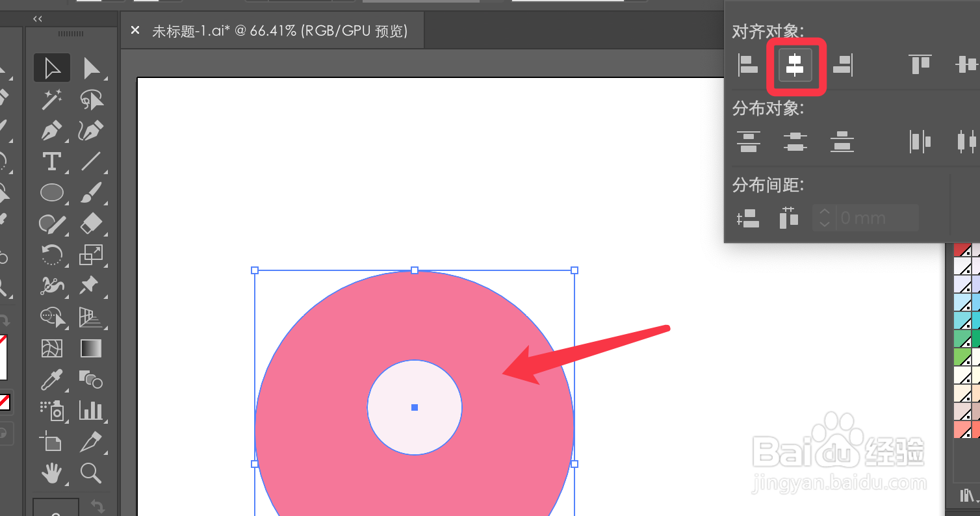Select the Eyedropper tool
The image size is (980, 516).
tap(52, 380)
